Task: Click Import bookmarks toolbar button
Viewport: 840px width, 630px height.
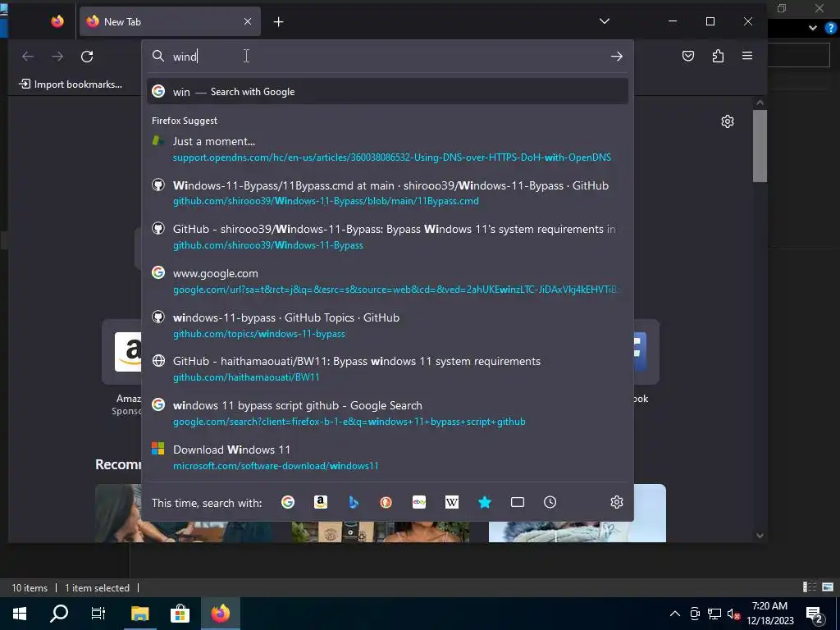Action: click(71, 84)
